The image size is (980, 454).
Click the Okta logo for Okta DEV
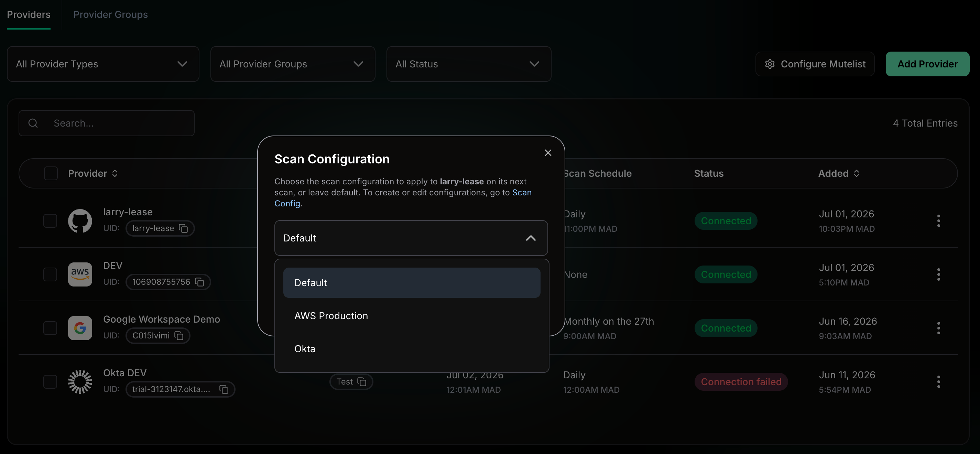tap(80, 382)
